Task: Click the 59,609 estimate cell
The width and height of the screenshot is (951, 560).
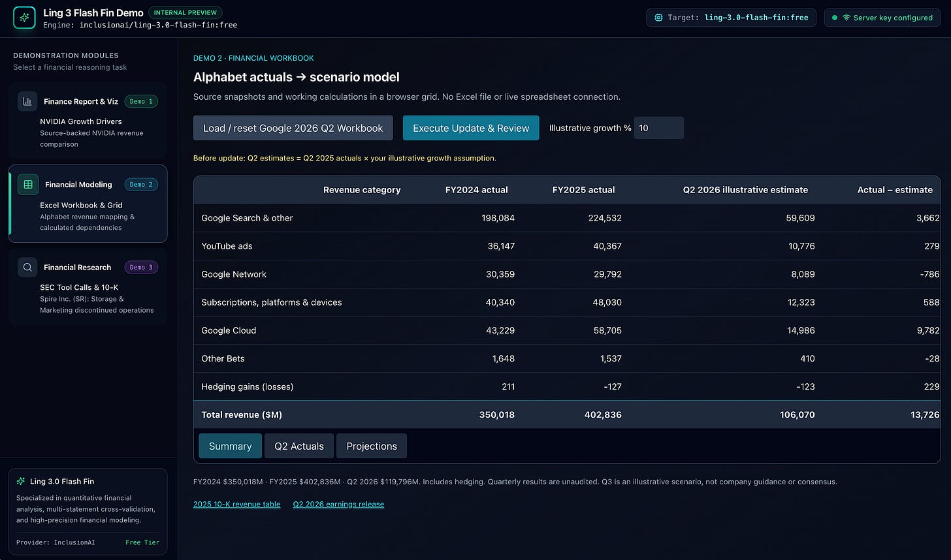Action: [x=800, y=218]
